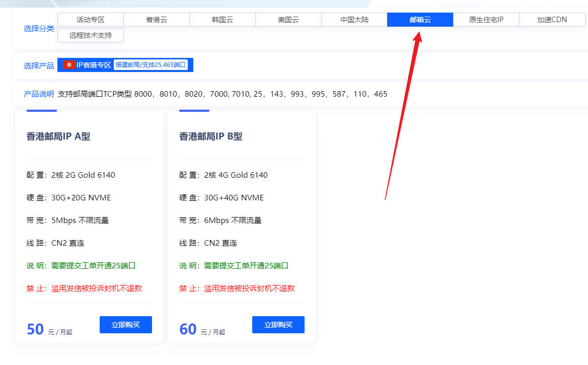Viewport: 588px width, 365px height.
Task: Click the 选择分类 label
Action: [x=39, y=28]
